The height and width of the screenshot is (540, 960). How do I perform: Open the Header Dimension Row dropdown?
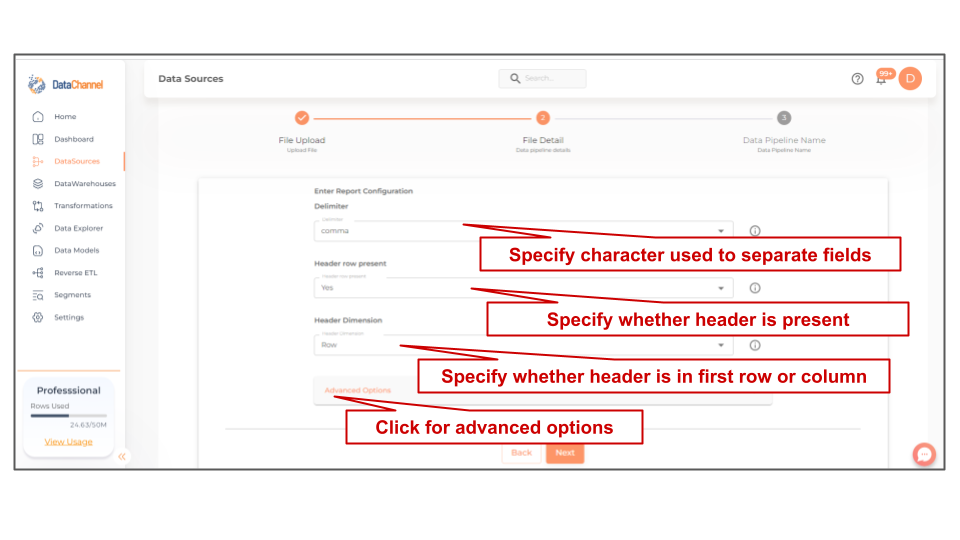point(523,345)
